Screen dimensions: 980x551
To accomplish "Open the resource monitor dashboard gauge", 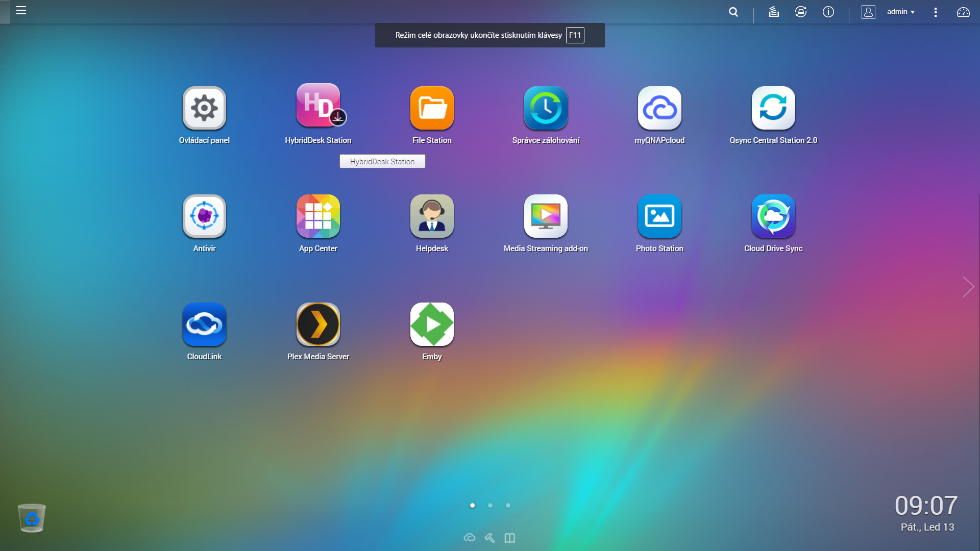I will [963, 12].
